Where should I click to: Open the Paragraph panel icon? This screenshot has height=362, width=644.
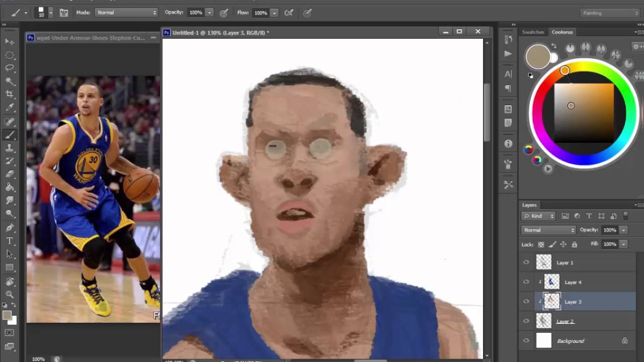pos(508,88)
